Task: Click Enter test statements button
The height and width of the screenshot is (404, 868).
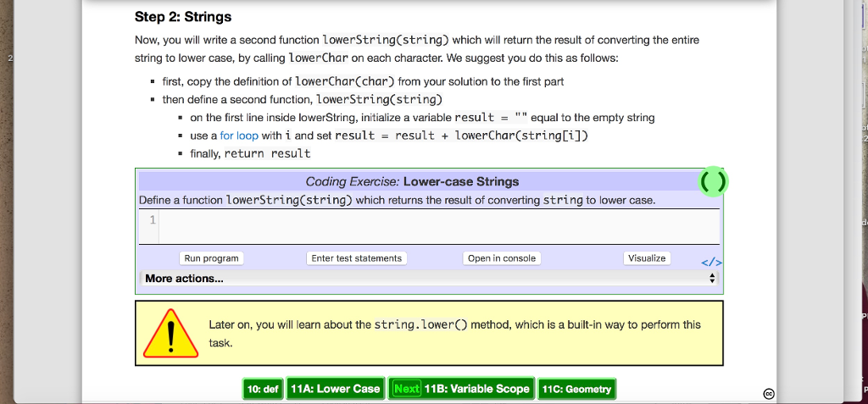Action: pos(357,257)
